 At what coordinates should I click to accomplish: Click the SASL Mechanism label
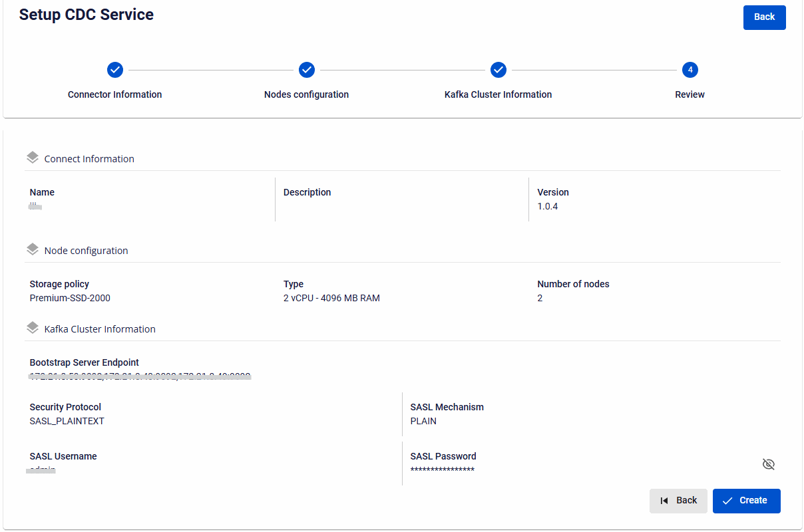pyautogui.click(x=447, y=407)
